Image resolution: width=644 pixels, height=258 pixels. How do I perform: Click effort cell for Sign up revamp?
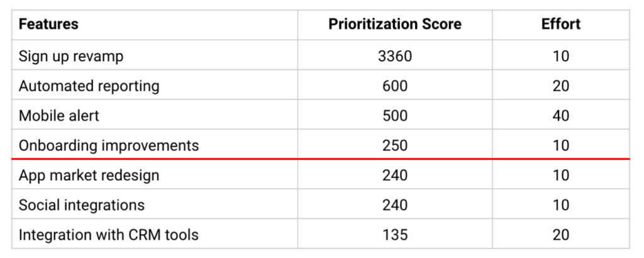point(560,55)
